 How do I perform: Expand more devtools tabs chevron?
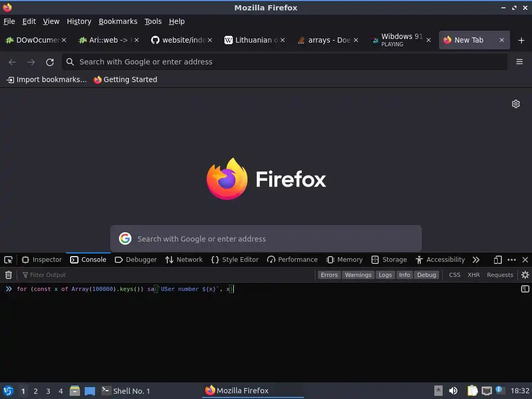(476, 260)
